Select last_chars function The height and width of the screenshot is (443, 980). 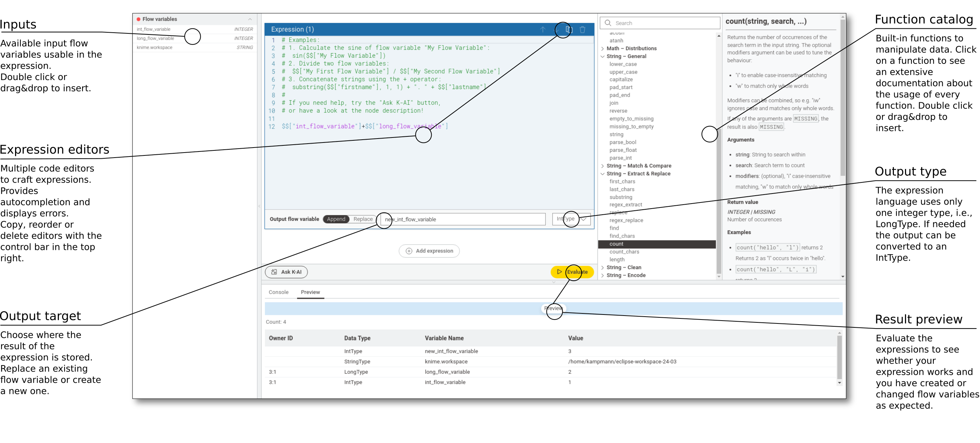(622, 189)
